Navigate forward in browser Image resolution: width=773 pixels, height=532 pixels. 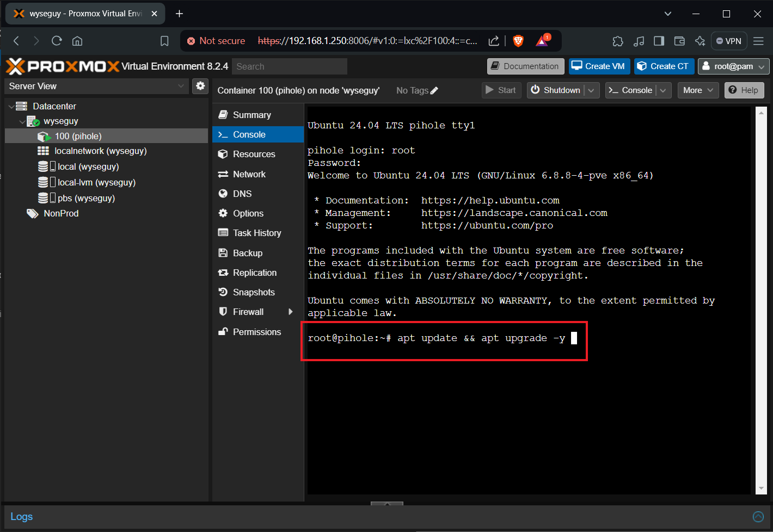click(36, 41)
